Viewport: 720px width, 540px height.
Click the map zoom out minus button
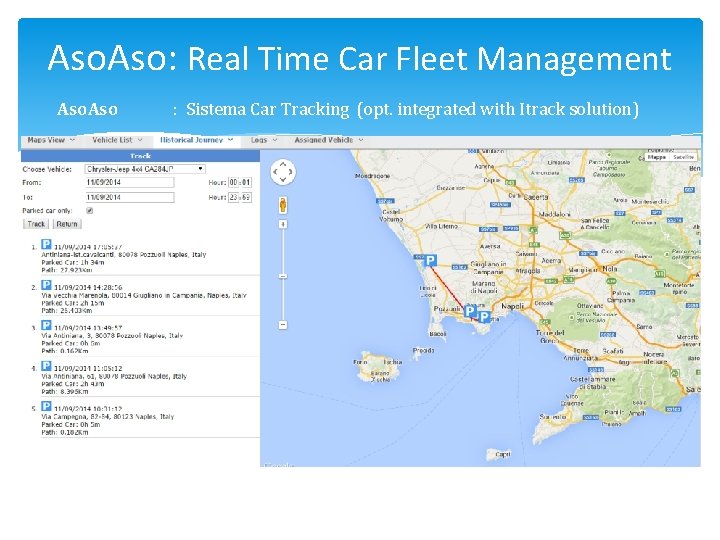click(x=283, y=325)
